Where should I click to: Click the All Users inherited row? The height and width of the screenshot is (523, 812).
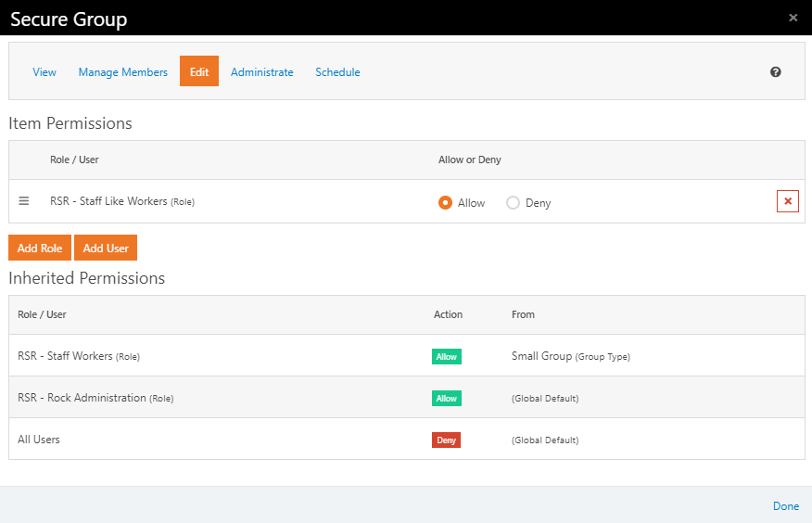point(407,440)
